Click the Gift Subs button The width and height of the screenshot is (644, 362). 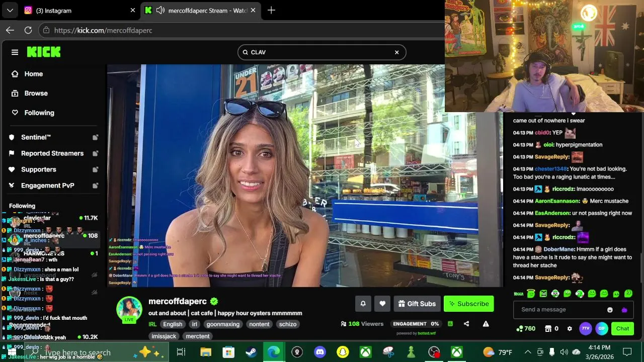pos(417,304)
